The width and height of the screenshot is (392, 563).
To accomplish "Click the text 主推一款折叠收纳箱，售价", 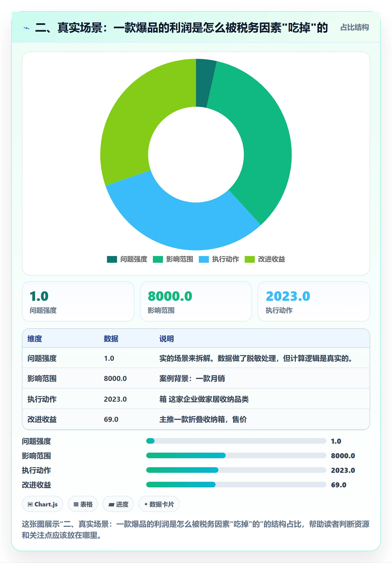I will [x=203, y=419].
